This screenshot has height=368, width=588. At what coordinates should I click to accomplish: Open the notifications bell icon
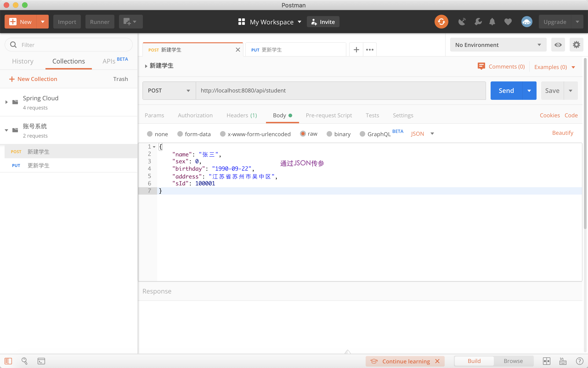click(x=492, y=22)
